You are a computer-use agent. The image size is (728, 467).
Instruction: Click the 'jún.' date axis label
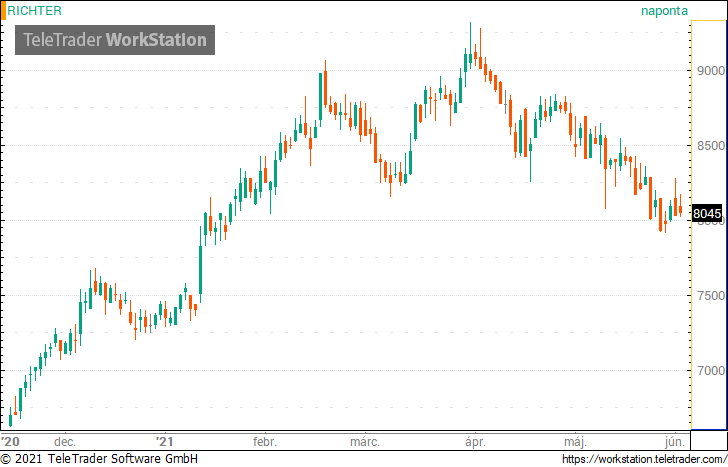click(x=675, y=441)
